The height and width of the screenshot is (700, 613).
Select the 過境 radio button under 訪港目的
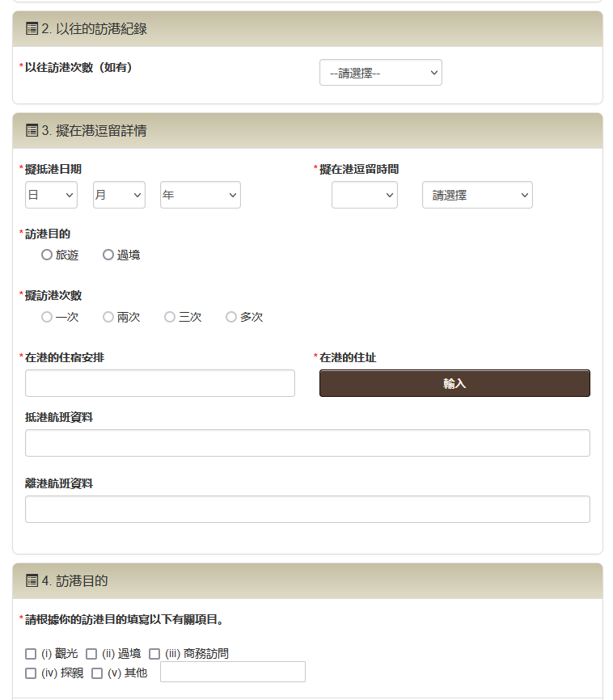click(108, 255)
